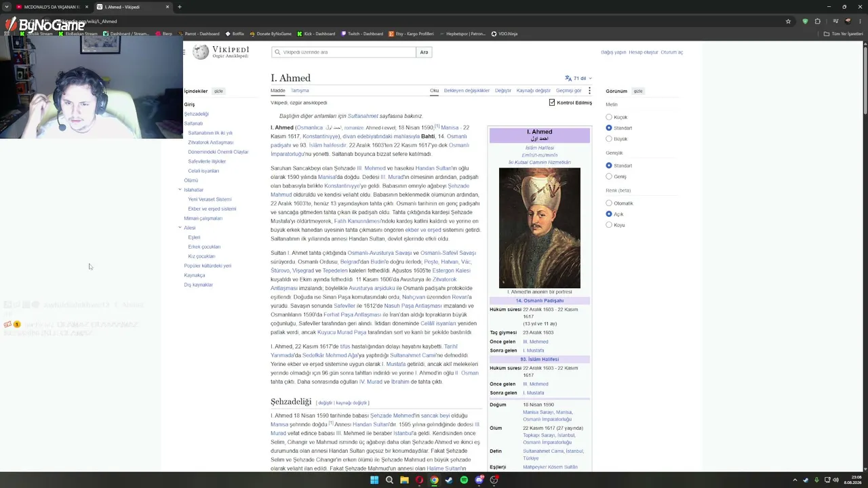Hide the Görünüm appearance panel
Viewport: 868px width, 488px height.
tap(638, 91)
